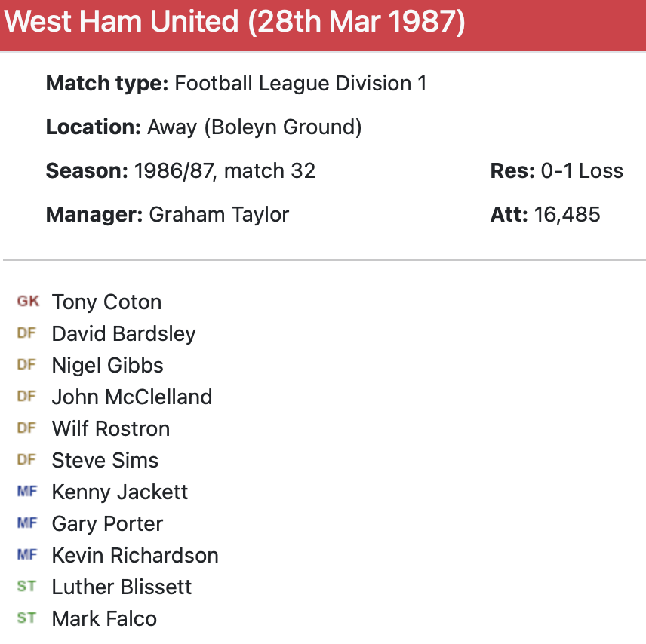Click the DF icon next to Nigel Gibbs

[x=26, y=365]
